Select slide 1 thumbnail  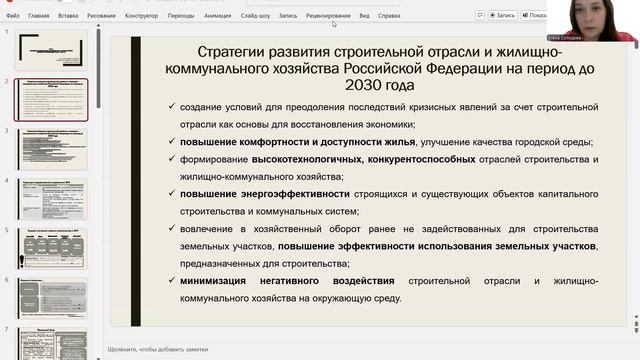[x=51, y=50]
